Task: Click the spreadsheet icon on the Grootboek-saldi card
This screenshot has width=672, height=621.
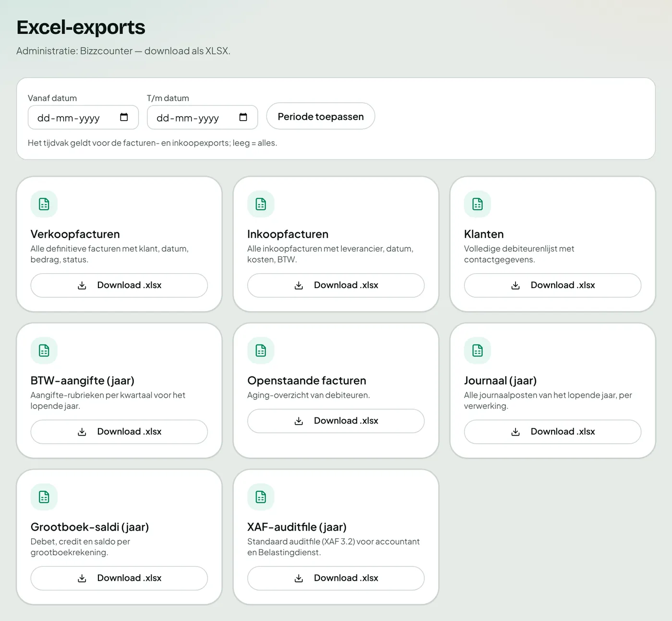Action: 44,497
